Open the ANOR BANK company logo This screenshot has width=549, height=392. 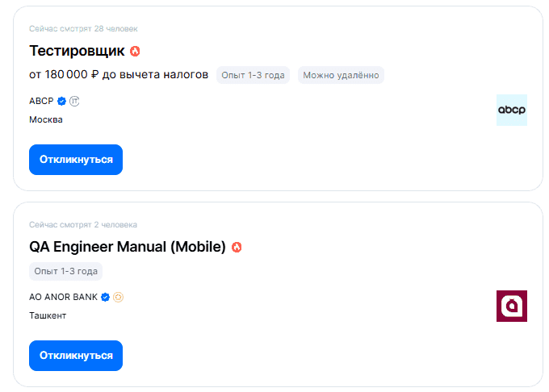point(511,306)
